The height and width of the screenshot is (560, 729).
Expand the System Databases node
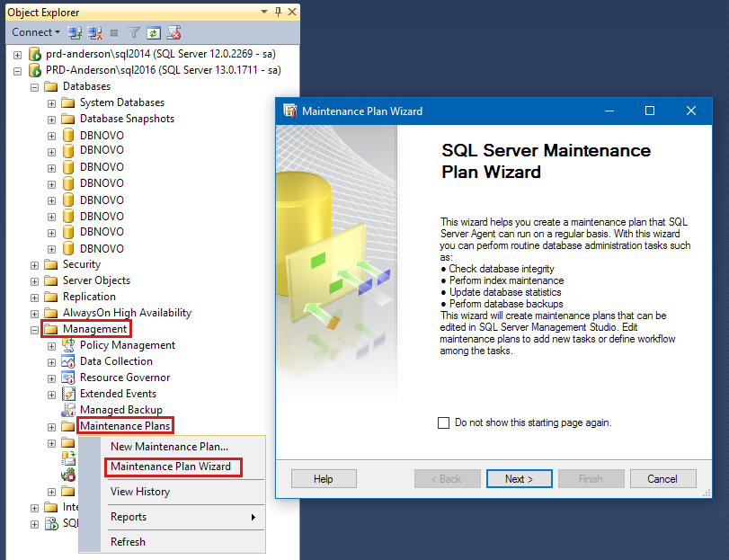pyautogui.click(x=51, y=103)
